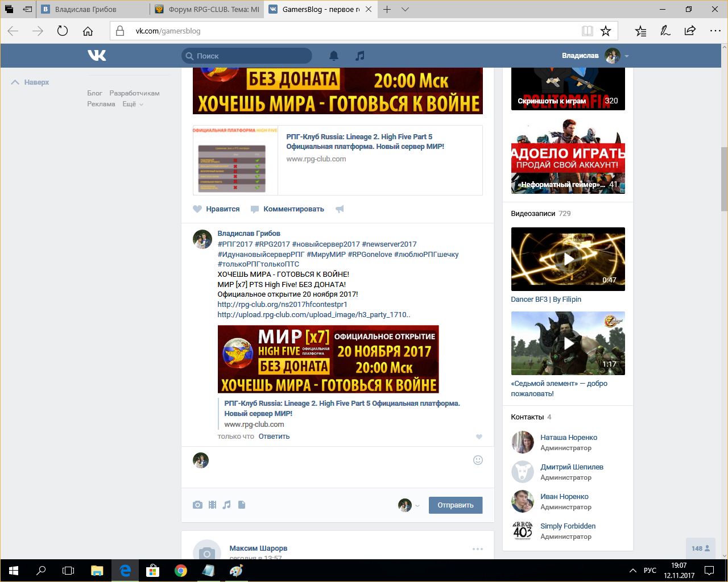This screenshot has width=728, height=582.
Task: Open the notifications bell
Action: point(334,56)
